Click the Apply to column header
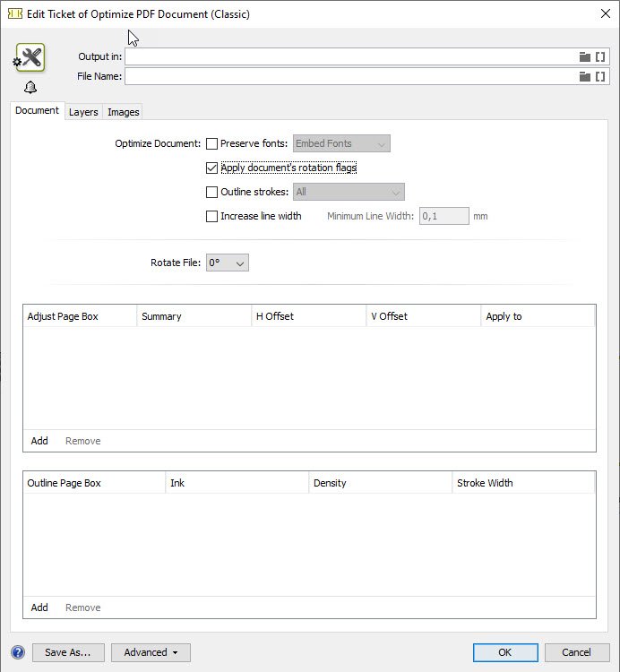 click(x=538, y=316)
